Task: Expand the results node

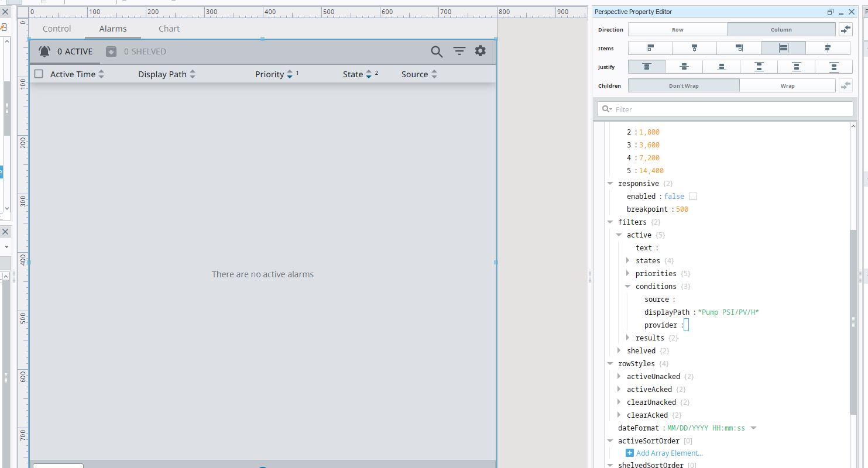Action: (x=627, y=338)
